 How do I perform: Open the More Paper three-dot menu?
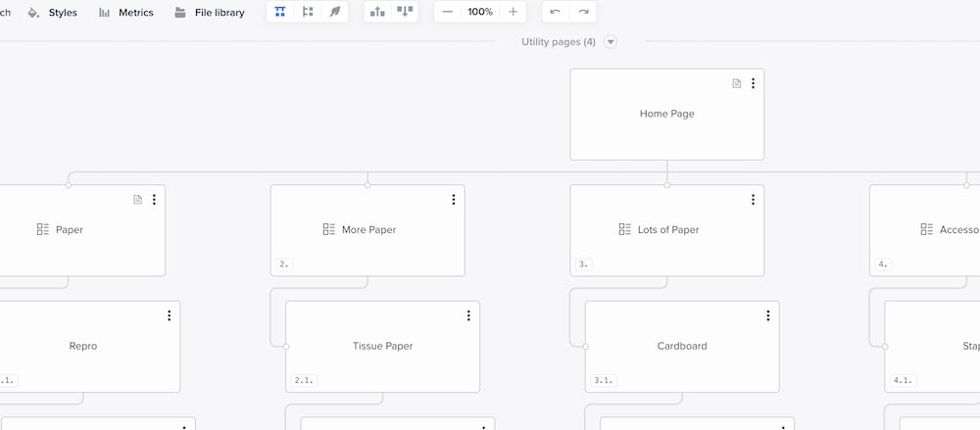coord(454,200)
